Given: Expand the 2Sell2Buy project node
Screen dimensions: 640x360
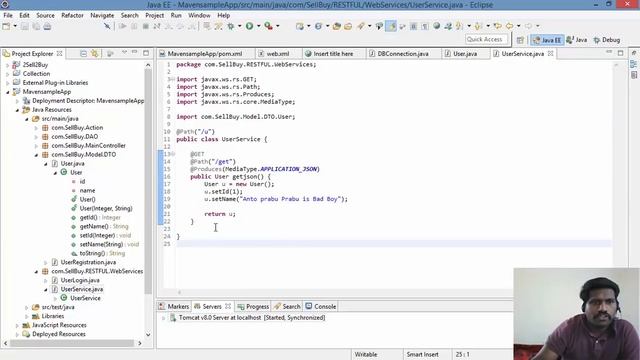Looking at the screenshot, I should (x=7, y=65).
